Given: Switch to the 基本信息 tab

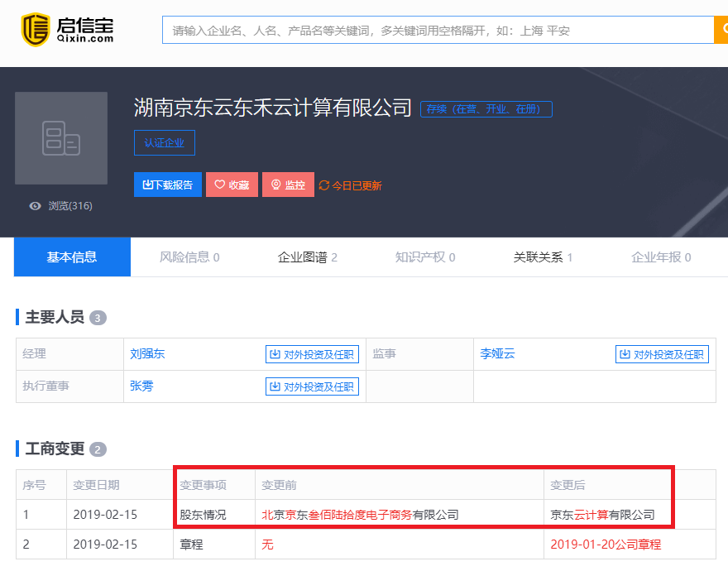Looking at the screenshot, I should tap(73, 257).
